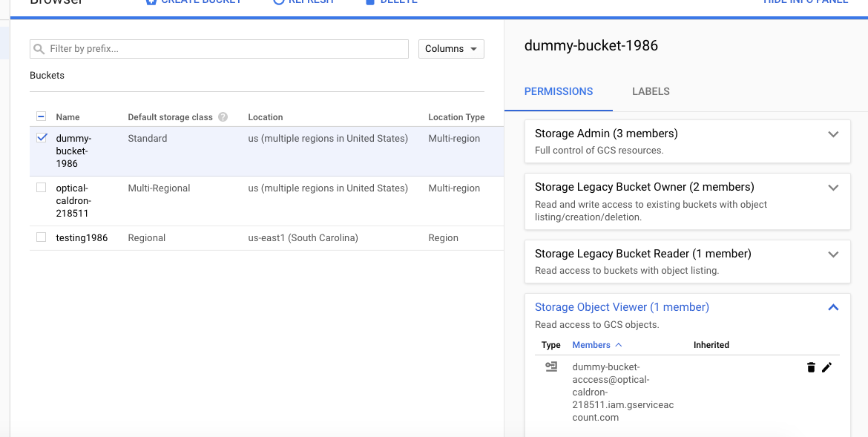Delete the Storage Object Viewer member

[811, 367]
